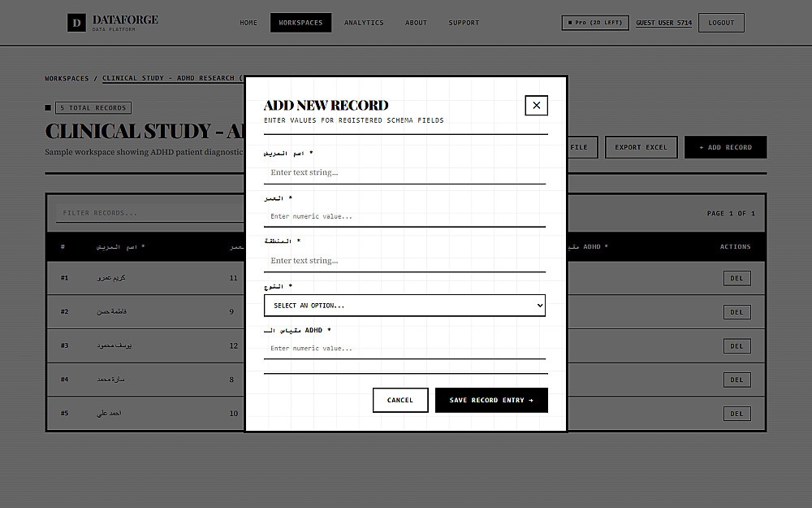Go to the About page
Viewport: 812px width, 508px height.
tap(416, 23)
